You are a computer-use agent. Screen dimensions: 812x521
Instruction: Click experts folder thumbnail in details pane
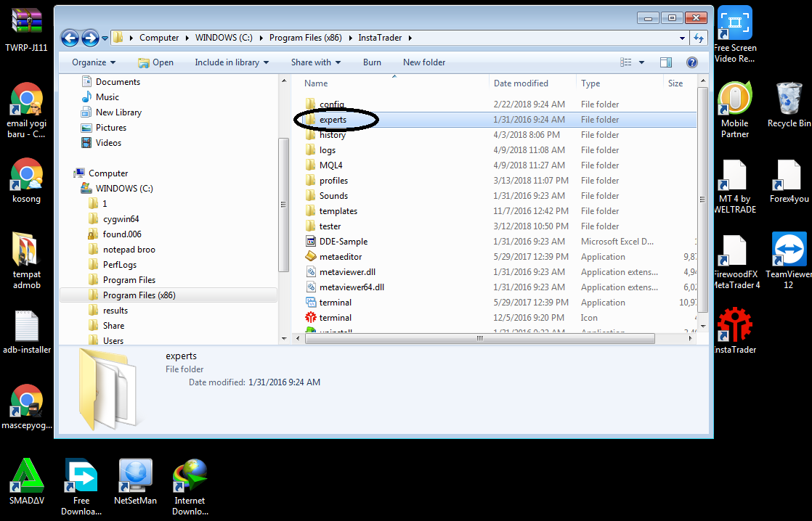coord(107,389)
